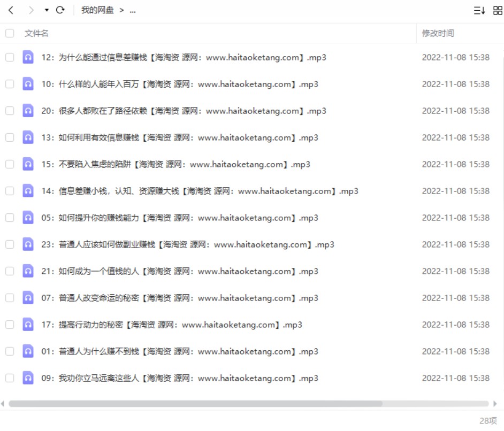The height and width of the screenshot is (431, 504).
Task: Check the box for file 12
Action: (10, 58)
